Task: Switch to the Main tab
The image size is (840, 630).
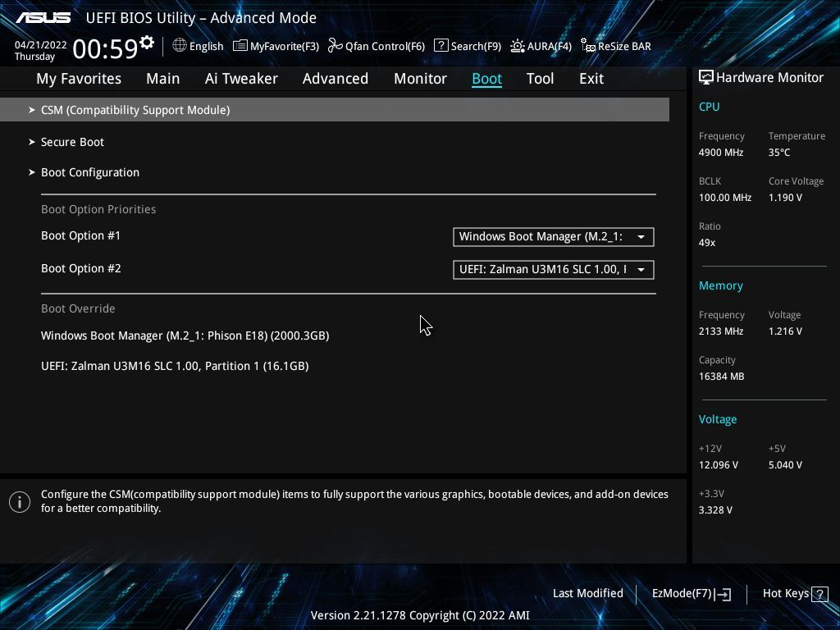Action: pos(163,79)
